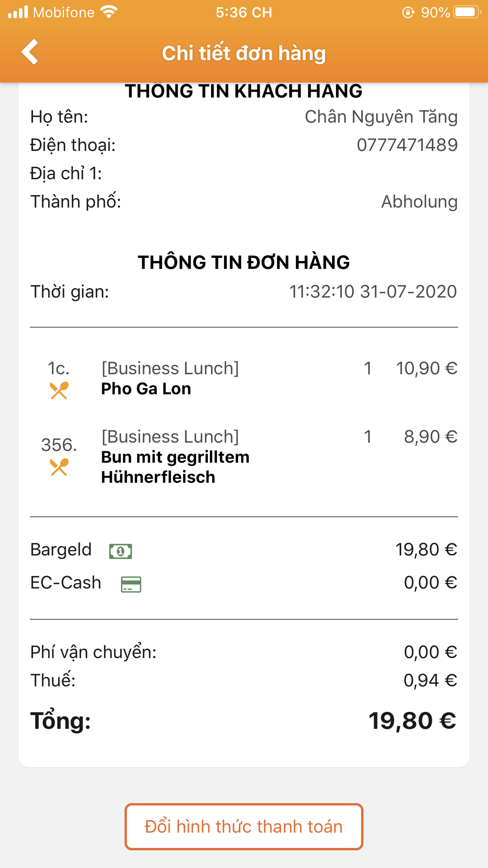Tap the EC-Cash credit card icon
The image size is (488, 868).
coord(131,584)
